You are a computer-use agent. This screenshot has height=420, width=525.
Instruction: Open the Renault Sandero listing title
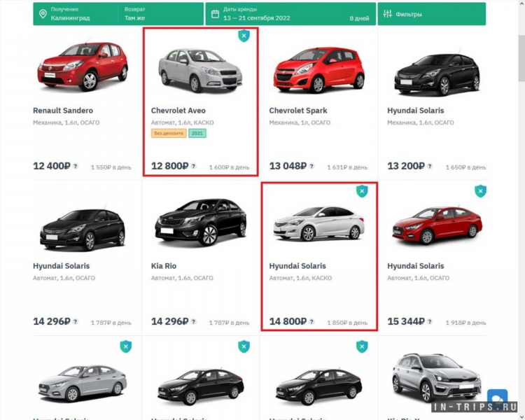(63, 111)
